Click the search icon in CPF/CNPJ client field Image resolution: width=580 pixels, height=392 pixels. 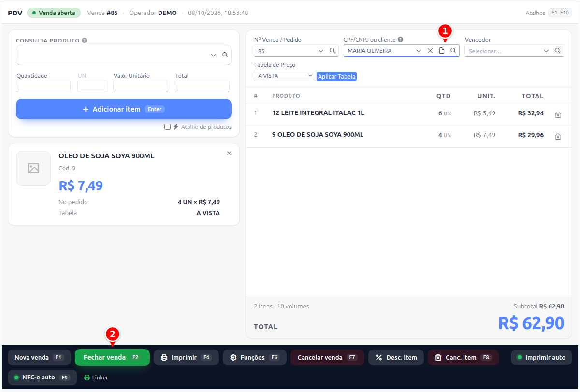pyautogui.click(x=453, y=51)
